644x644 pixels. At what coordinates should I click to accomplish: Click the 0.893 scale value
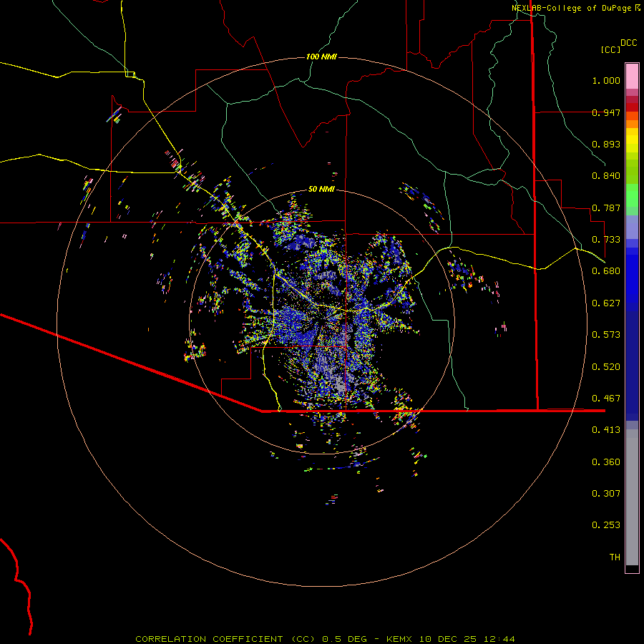[x=606, y=144]
